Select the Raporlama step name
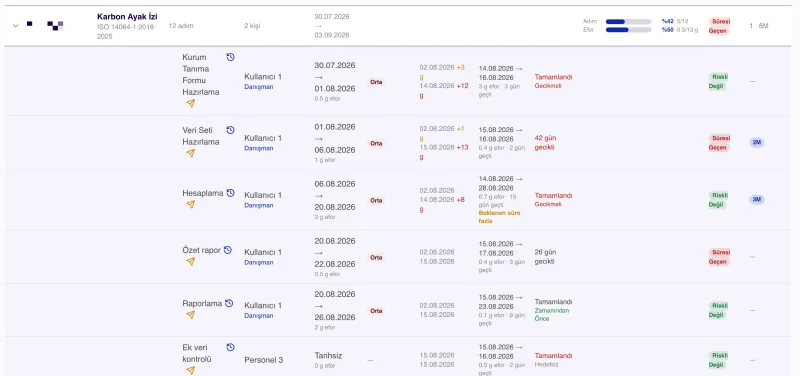800x376 pixels. (x=202, y=304)
